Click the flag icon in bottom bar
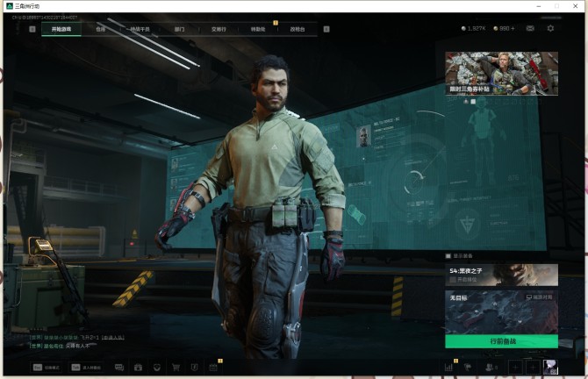This screenshot has width=588, height=379. (x=468, y=368)
